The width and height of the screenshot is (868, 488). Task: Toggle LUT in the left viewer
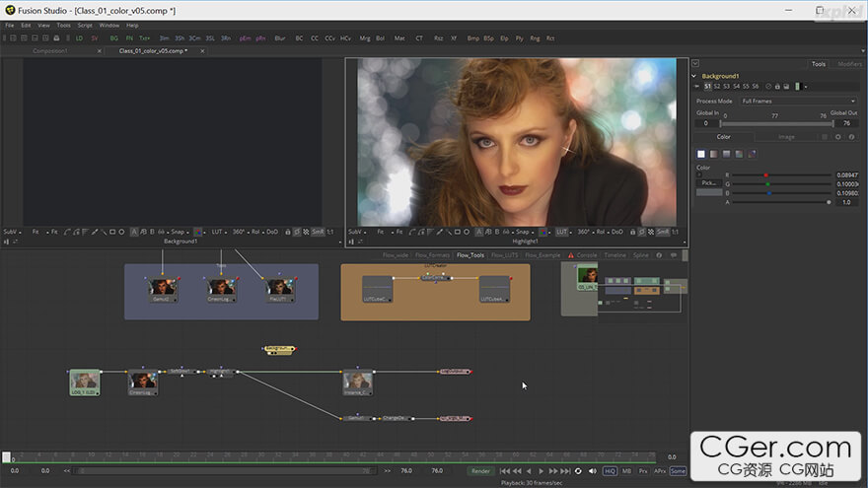pos(217,232)
